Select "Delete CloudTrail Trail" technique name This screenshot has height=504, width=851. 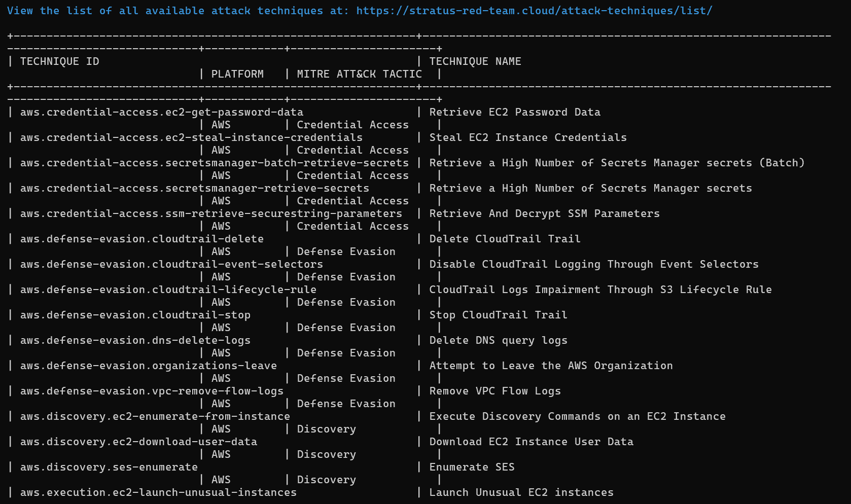(x=505, y=239)
